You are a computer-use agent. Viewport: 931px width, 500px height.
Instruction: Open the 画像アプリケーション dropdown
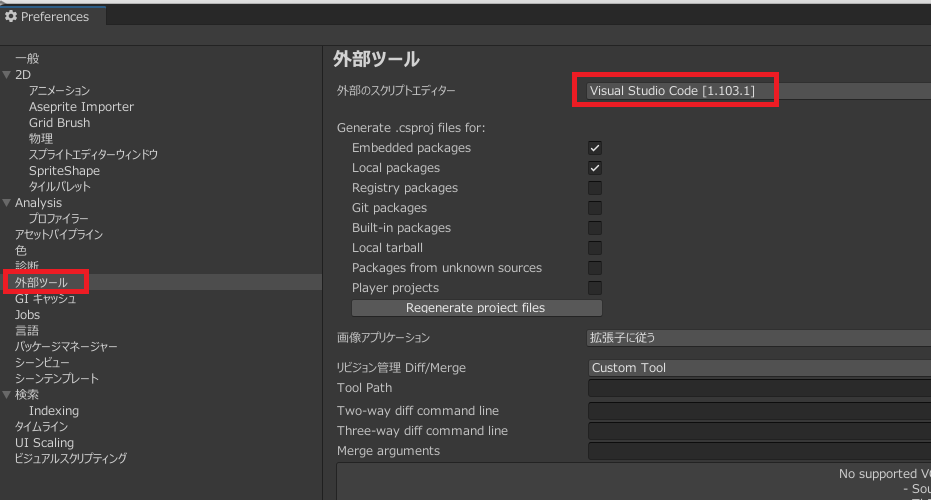pos(759,338)
